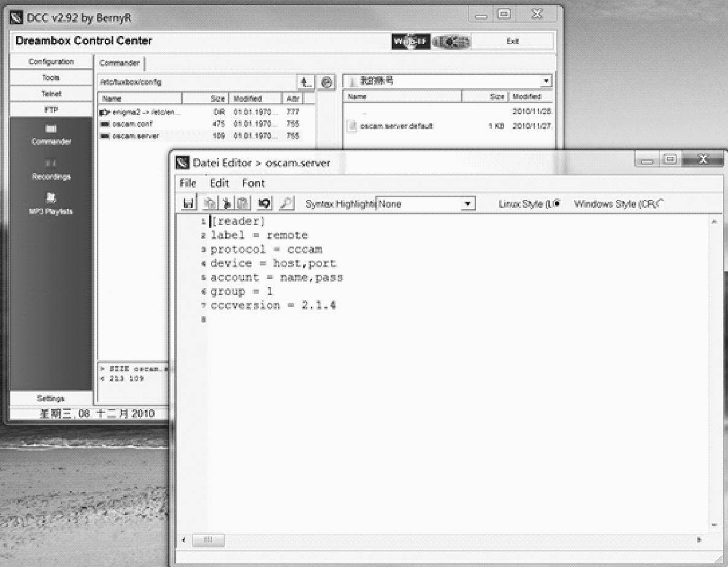Go up one directory in remote pane
This screenshot has width=728, height=567.
[305, 82]
